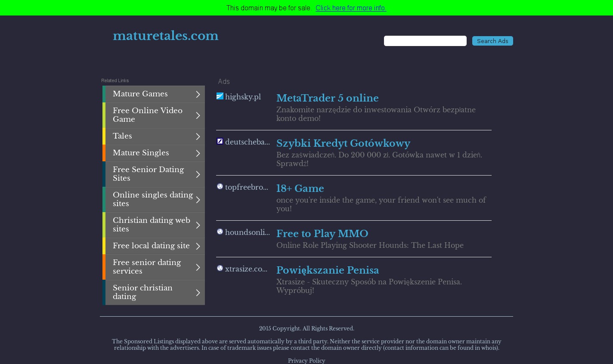Click the arrow next to Tales
This screenshot has width=613, height=364.
(198, 136)
